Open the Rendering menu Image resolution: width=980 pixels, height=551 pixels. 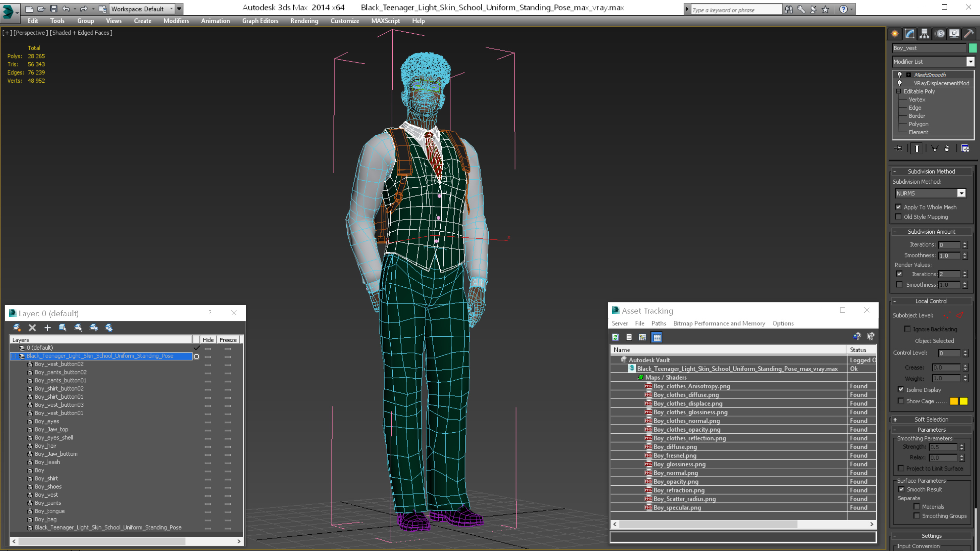pyautogui.click(x=304, y=21)
